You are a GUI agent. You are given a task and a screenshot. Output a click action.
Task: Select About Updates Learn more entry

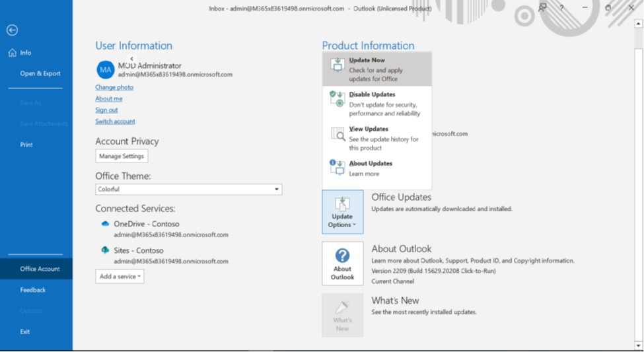pyautogui.click(x=377, y=168)
